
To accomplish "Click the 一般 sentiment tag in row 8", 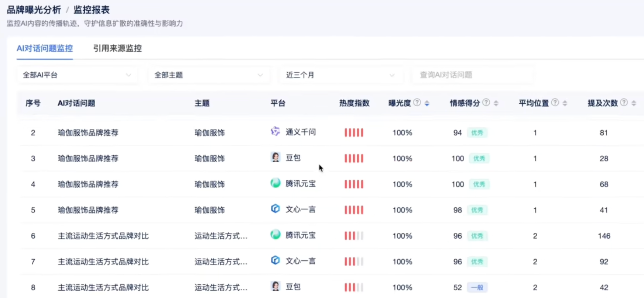I will [x=477, y=287].
